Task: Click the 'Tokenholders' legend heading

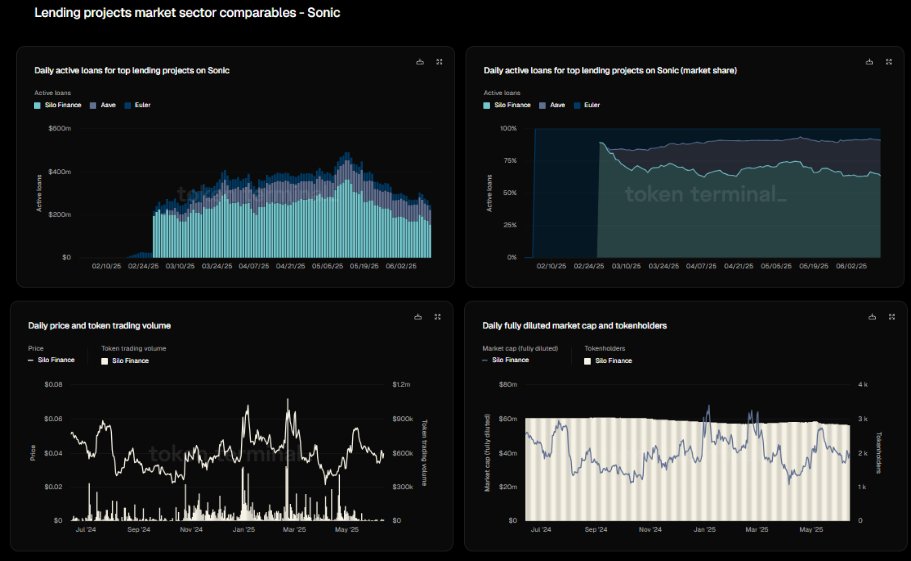Action: (605, 348)
